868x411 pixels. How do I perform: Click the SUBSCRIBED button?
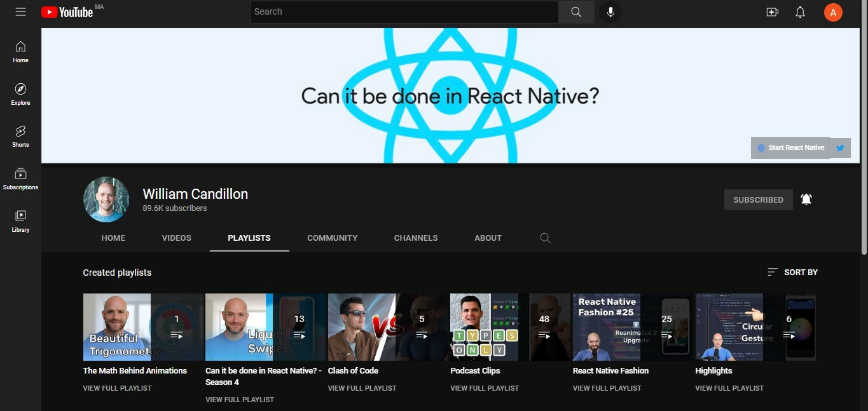[758, 199]
